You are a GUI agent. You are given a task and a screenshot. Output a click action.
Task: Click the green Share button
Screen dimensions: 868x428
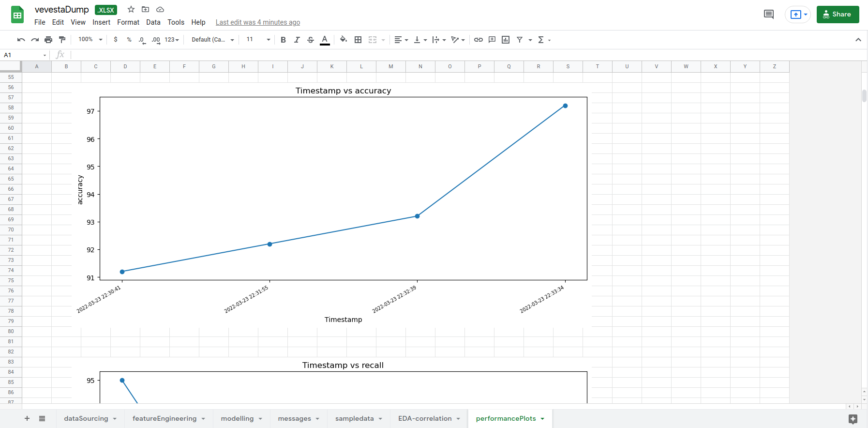(838, 15)
